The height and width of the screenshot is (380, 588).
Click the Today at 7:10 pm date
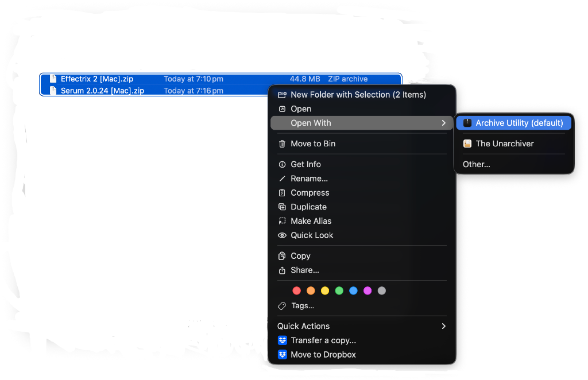[194, 79]
